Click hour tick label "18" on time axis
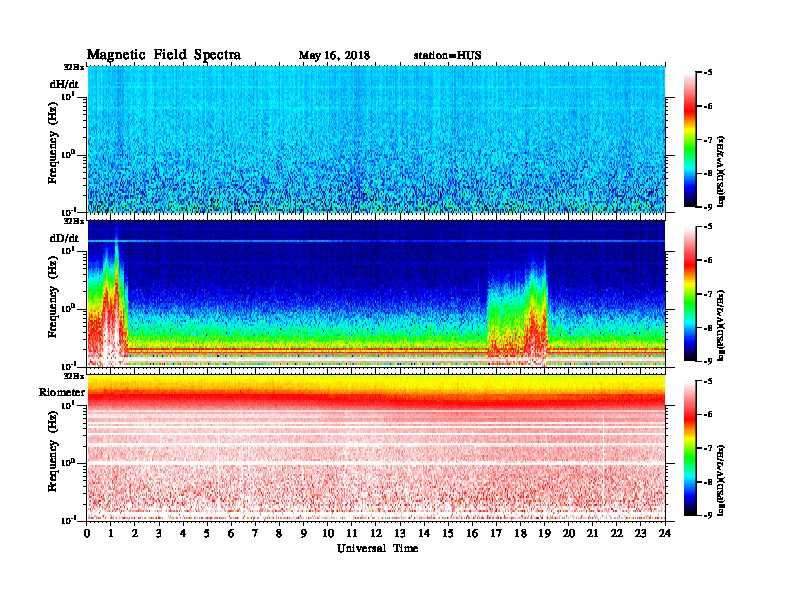Screen dimensions: 792x612 tap(520, 533)
